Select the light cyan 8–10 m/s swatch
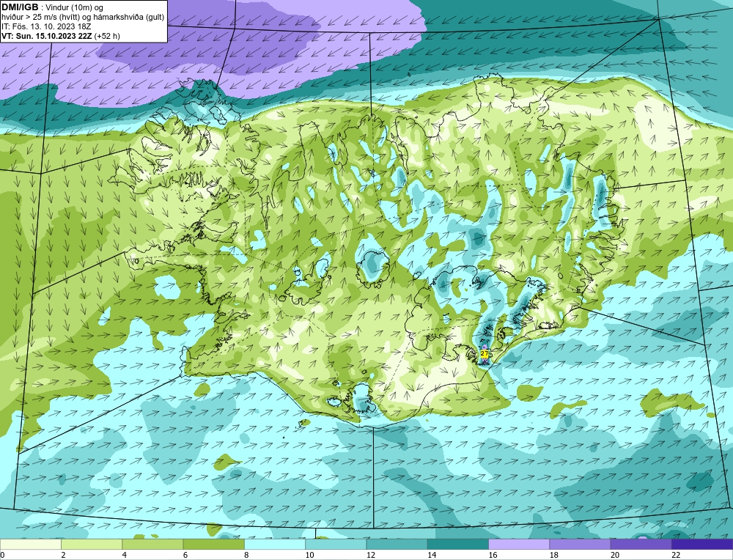This screenshot has width=733, height=560. coord(274,544)
